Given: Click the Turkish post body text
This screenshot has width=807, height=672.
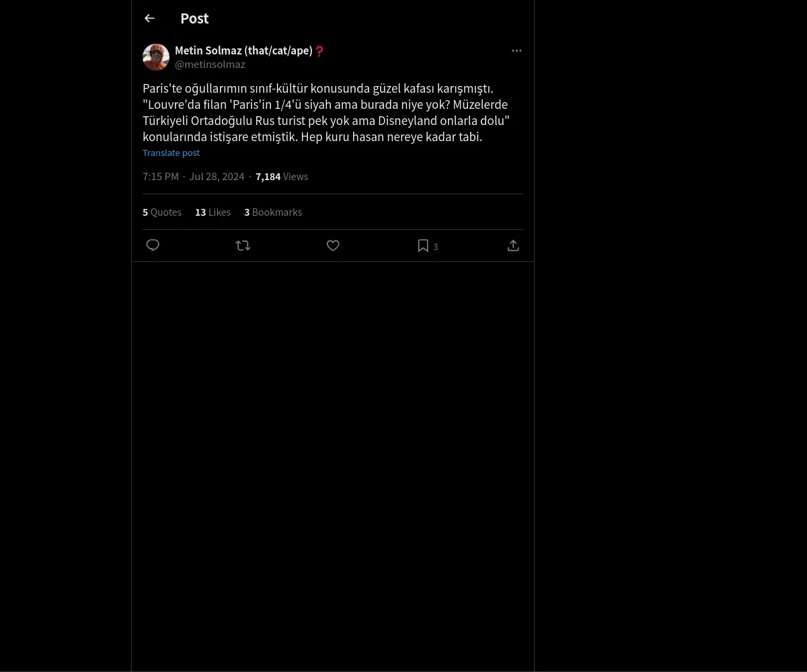Looking at the screenshot, I should pos(326,112).
